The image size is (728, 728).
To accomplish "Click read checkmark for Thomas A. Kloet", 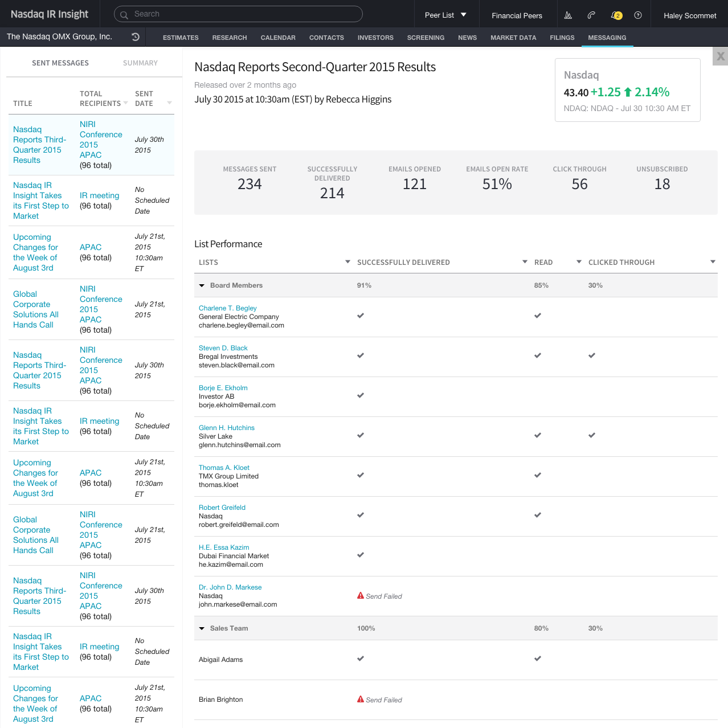I will tap(538, 475).
